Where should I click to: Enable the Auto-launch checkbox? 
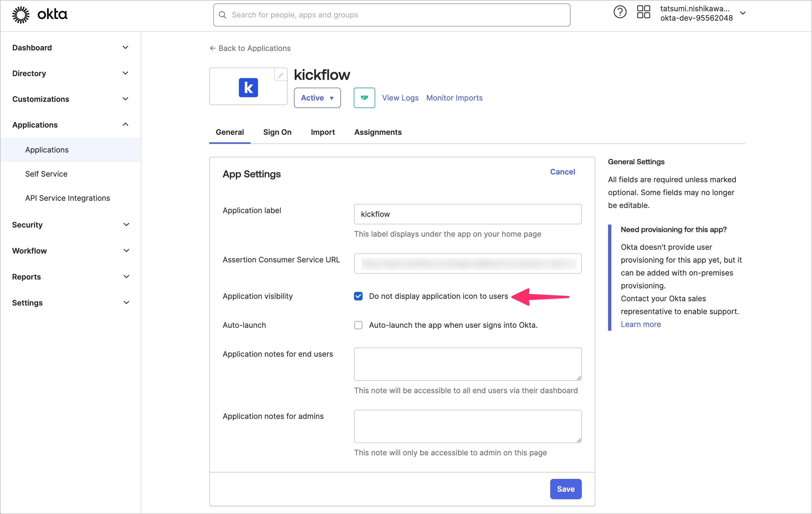(x=358, y=325)
